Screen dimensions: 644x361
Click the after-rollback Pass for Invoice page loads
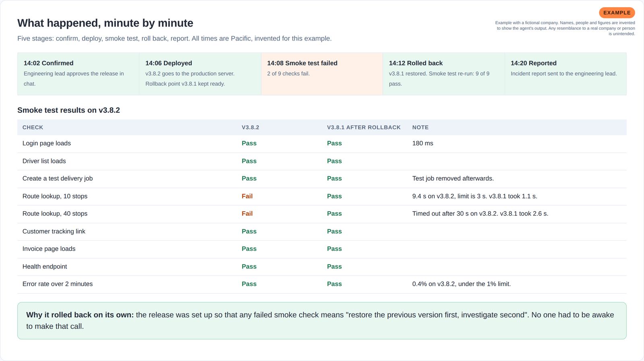[334, 249]
